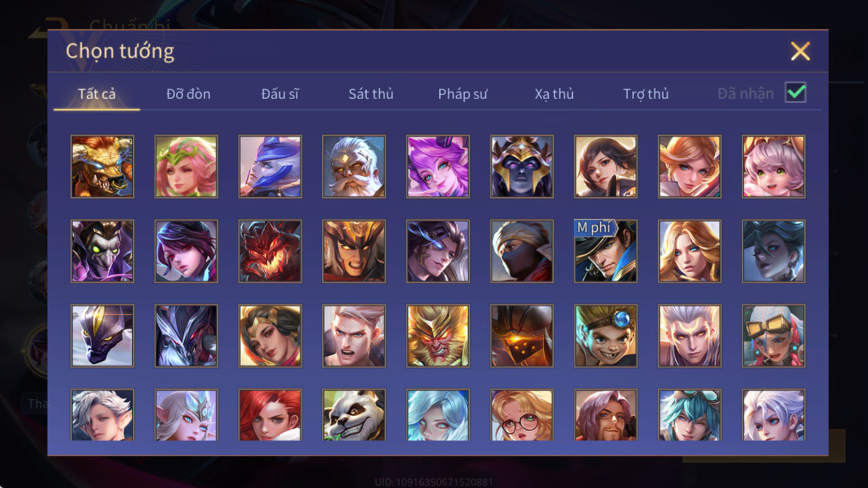This screenshot has width=868, height=488.
Task: Switch to the "Pháp sư" tab
Action: point(462,94)
